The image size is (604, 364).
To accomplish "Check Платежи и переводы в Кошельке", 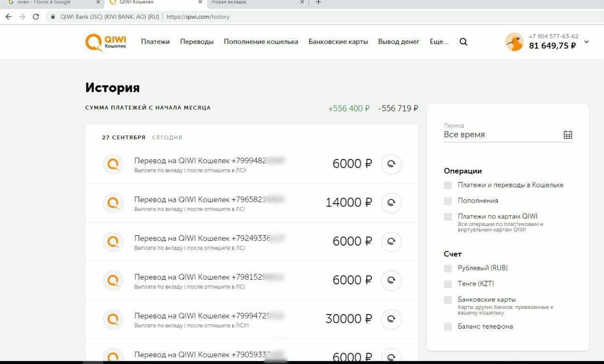I will [x=448, y=185].
